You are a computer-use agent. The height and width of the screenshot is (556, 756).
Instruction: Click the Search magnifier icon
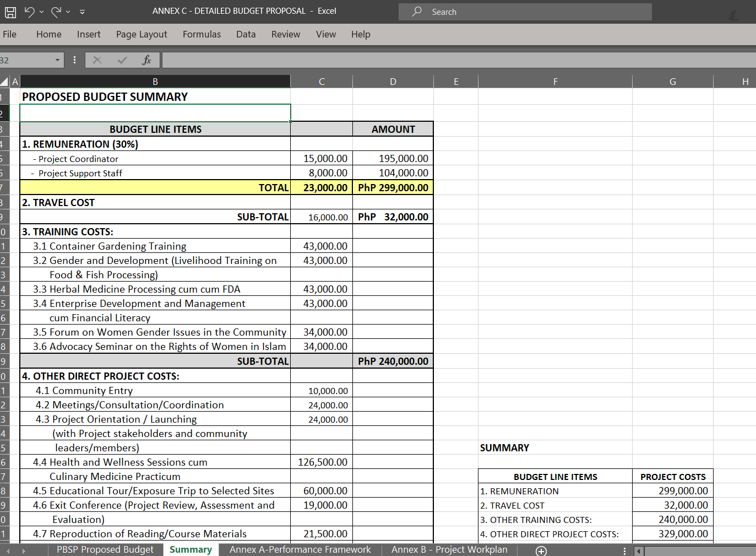[x=417, y=12]
